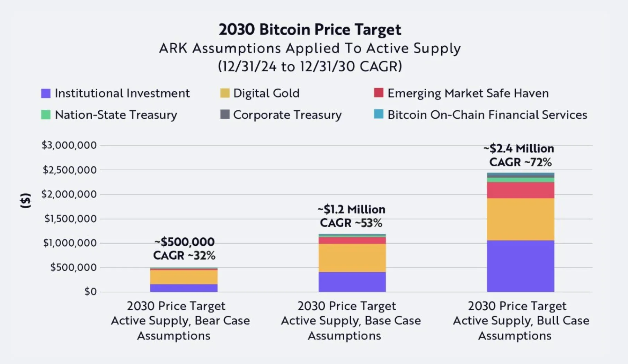This screenshot has height=364, width=628.
Task: Click the blue Bitcoin On-Chain Financial Services swatch
Action: point(379,114)
